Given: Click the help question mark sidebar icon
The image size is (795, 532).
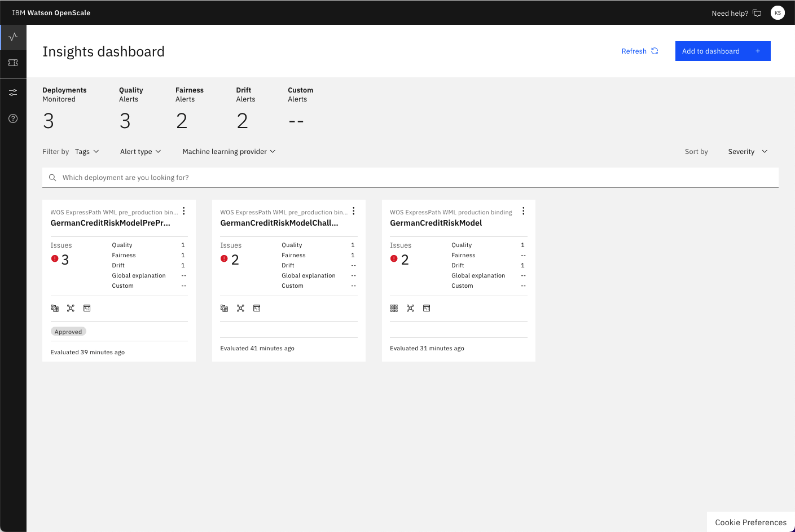Looking at the screenshot, I should (x=13, y=118).
